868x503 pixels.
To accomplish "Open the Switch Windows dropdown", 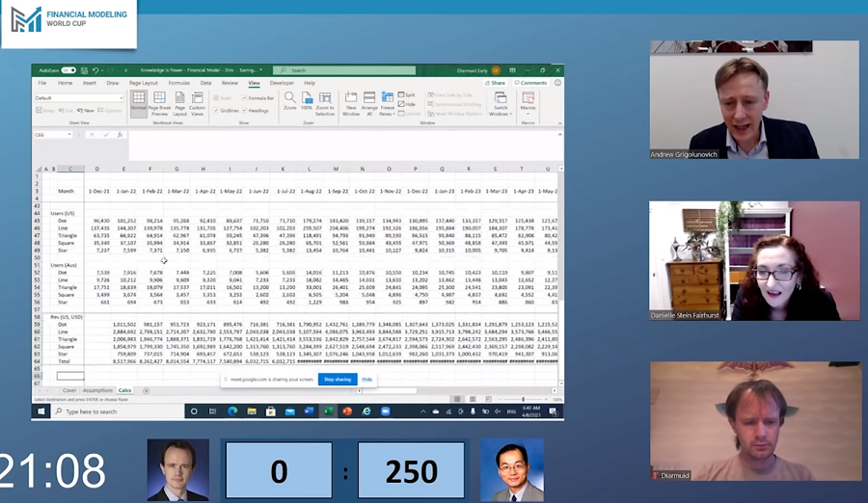I will tap(500, 104).
